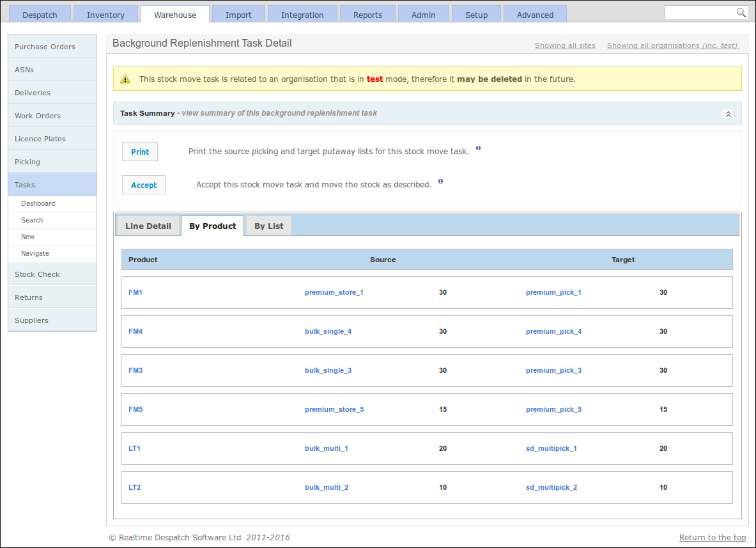This screenshot has height=548, width=756.
Task: Click the search magnifier icon
Action: (741, 13)
